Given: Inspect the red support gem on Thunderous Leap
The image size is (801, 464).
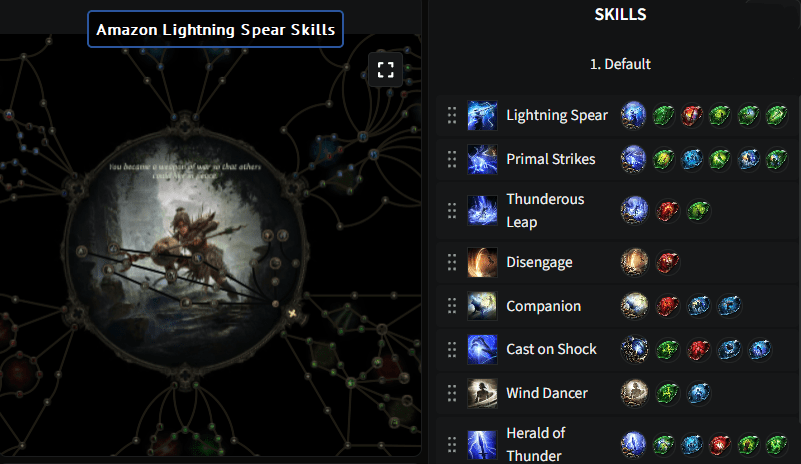Looking at the screenshot, I should pos(668,211).
